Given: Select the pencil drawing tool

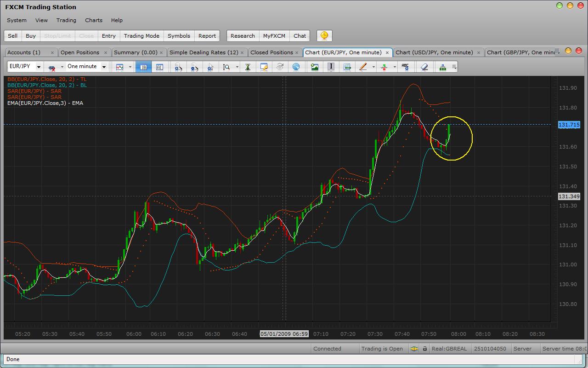Looking at the screenshot, I should pos(363,67).
